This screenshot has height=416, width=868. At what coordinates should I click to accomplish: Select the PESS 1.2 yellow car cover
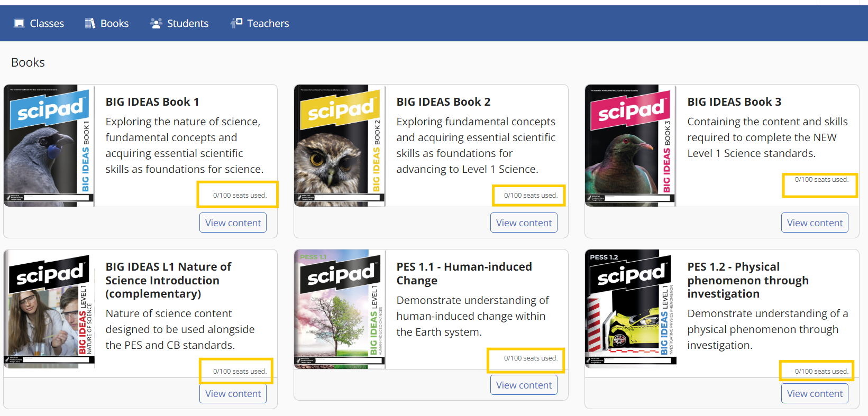click(631, 309)
